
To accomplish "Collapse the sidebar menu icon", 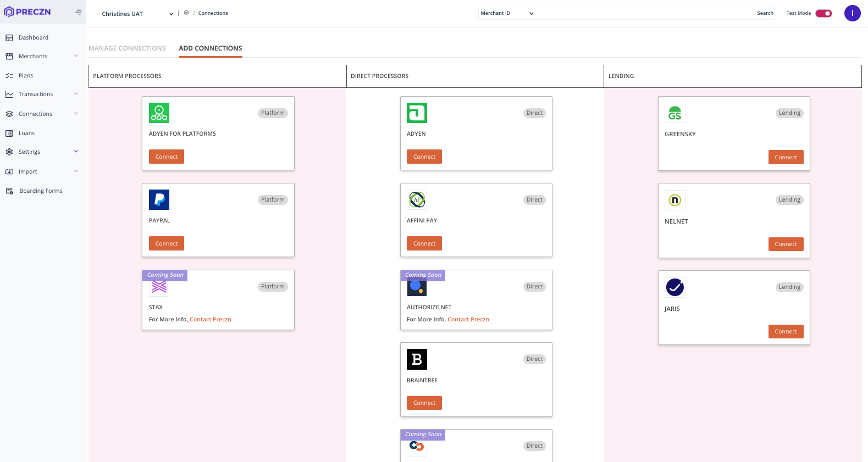I will (x=79, y=12).
